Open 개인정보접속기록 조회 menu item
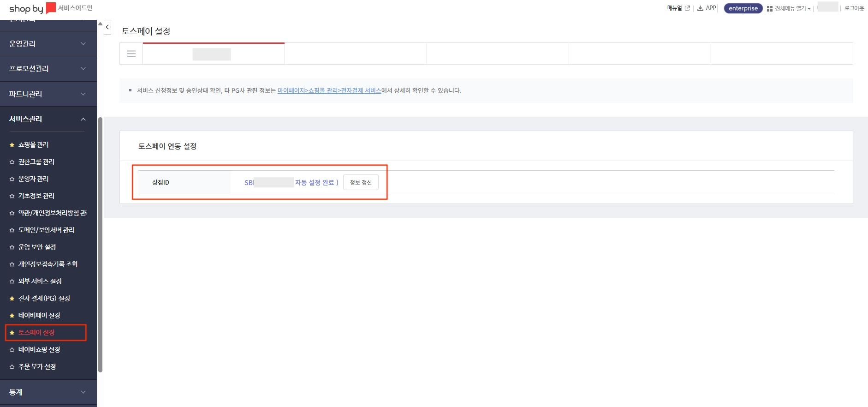 coord(48,264)
